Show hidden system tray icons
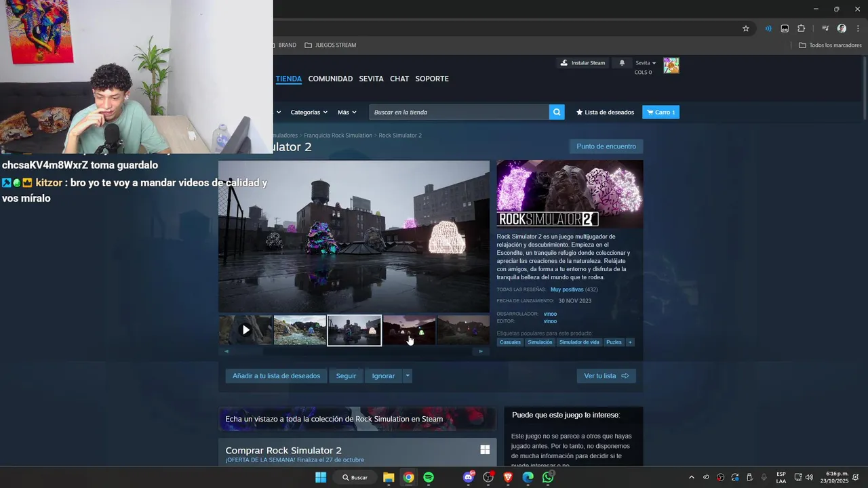Screen dimensions: 868x488 point(692,477)
